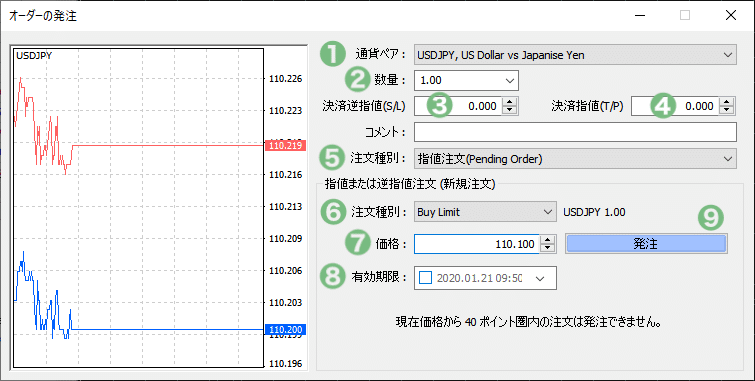Increase the T/P take profit value

click(x=727, y=102)
